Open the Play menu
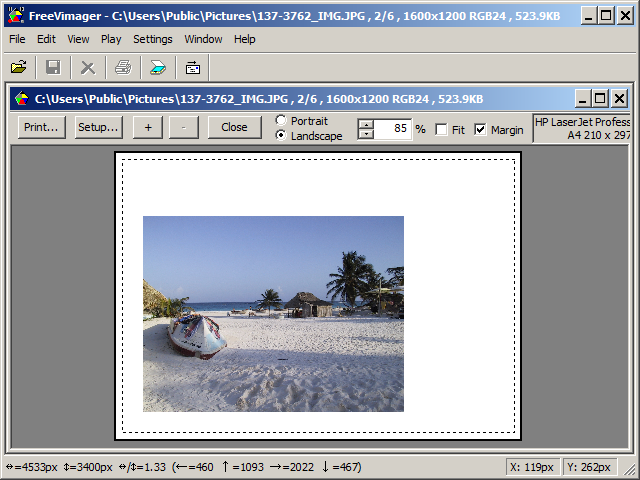Viewport: 640px width, 480px height. click(x=111, y=39)
